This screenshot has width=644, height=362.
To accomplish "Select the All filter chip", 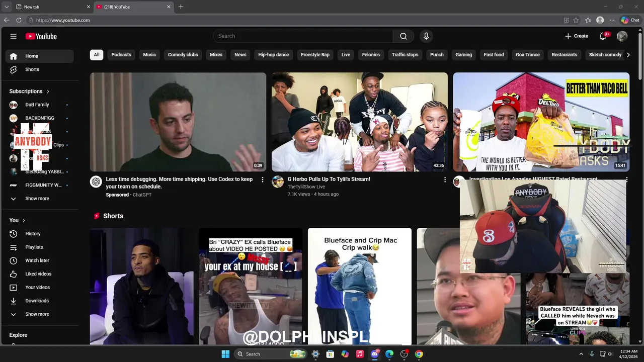I will pyautogui.click(x=97, y=55).
